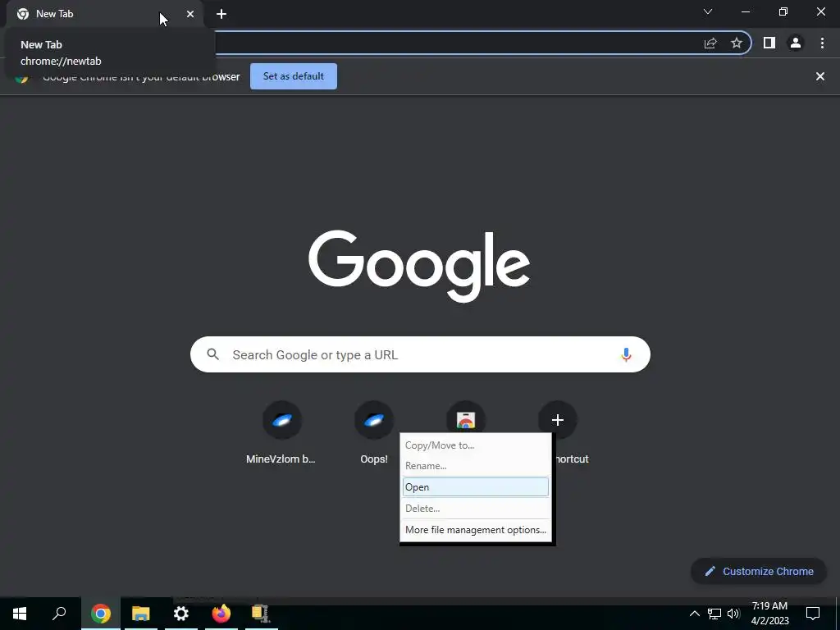Open the Oops! shortcut tile
Viewport: 840px width, 630px height.
374,420
